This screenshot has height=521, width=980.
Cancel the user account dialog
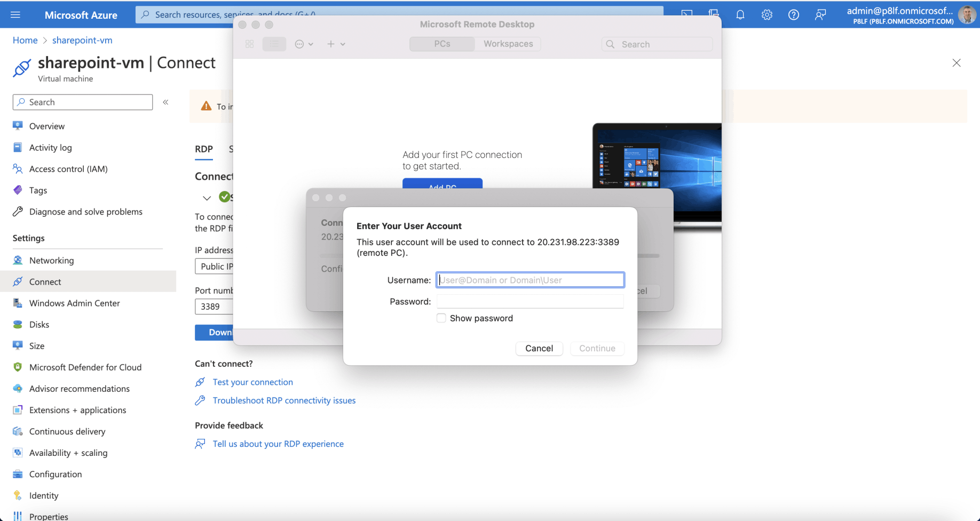[539, 348]
